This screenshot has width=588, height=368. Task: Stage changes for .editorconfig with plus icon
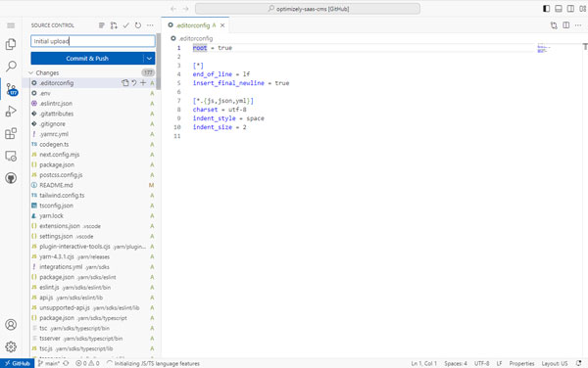click(x=143, y=83)
